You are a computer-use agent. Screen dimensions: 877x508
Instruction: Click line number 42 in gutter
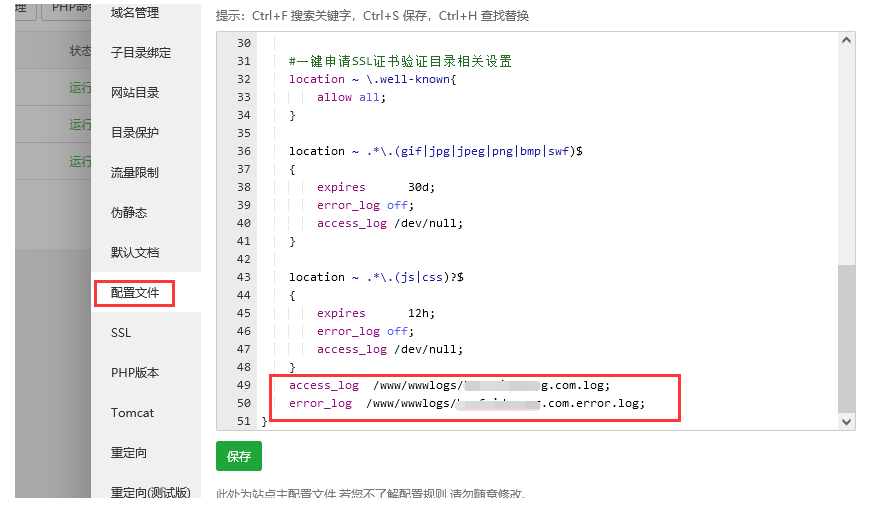(x=243, y=259)
